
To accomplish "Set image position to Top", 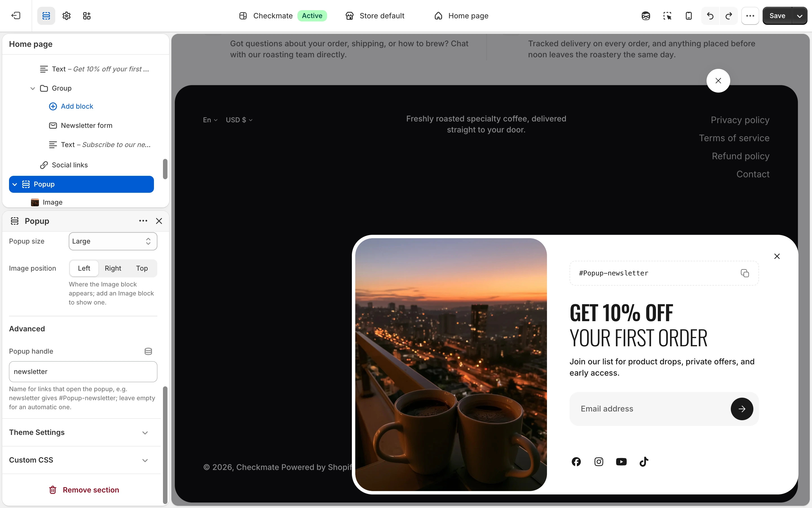I will point(142,268).
